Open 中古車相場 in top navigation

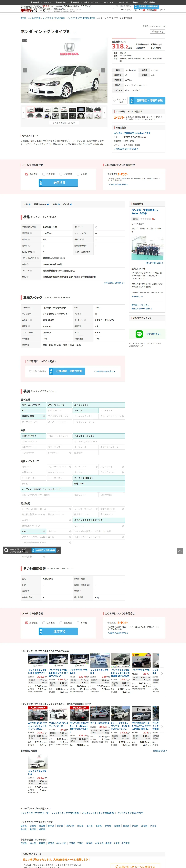pos(75,2)
